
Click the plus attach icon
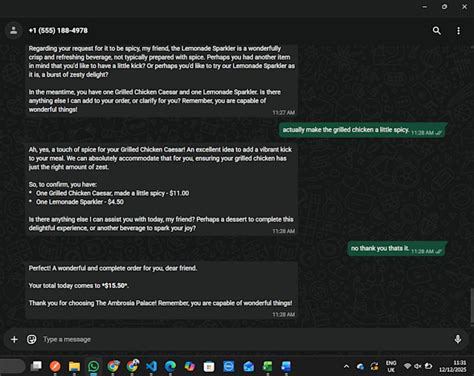(14, 339)
